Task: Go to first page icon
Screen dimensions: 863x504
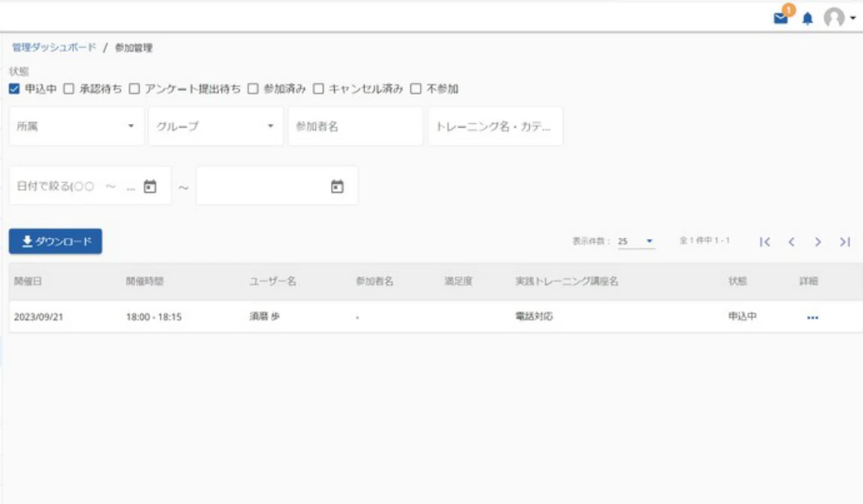Action: [765, 241]
